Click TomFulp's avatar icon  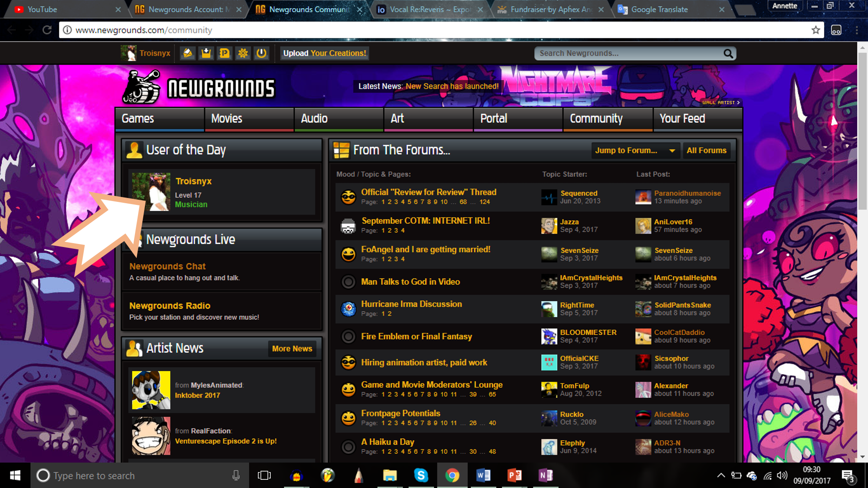tap(549, 389)
